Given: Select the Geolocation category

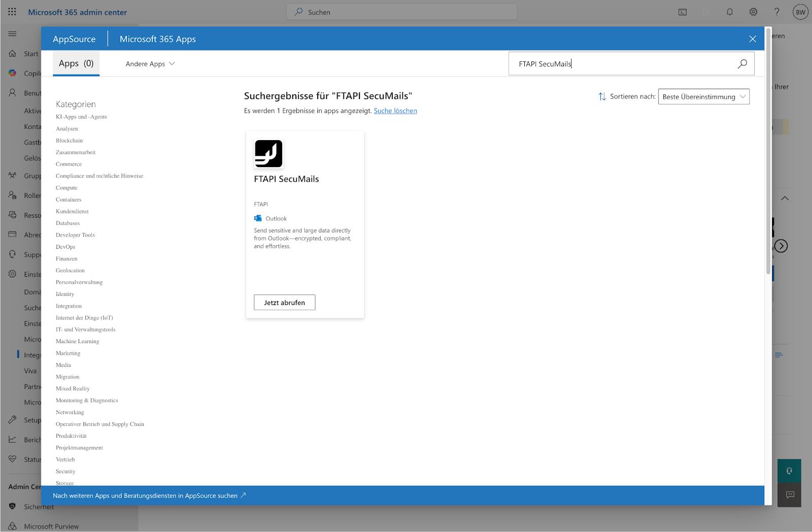Looking at the screenshot, I should tap(70, 271).
